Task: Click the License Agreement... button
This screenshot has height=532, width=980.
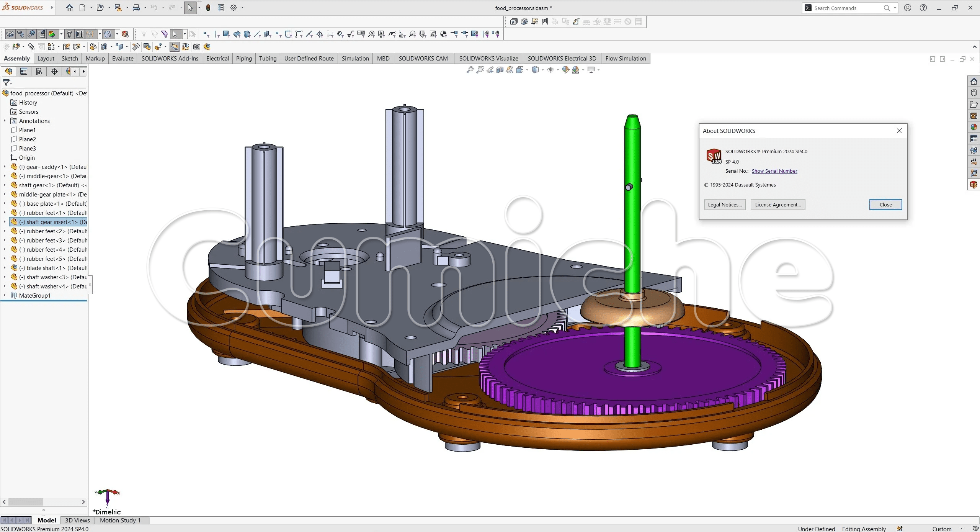Action: [x=778, y=205]
